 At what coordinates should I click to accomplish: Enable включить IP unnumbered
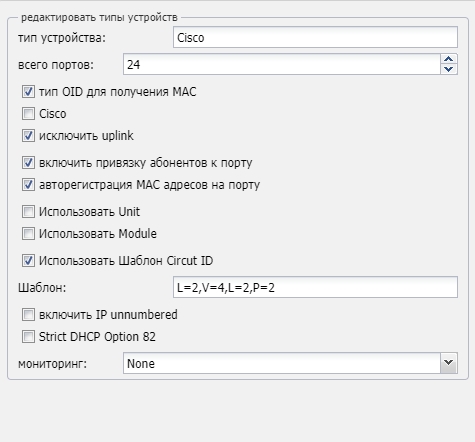coord(28,315)
